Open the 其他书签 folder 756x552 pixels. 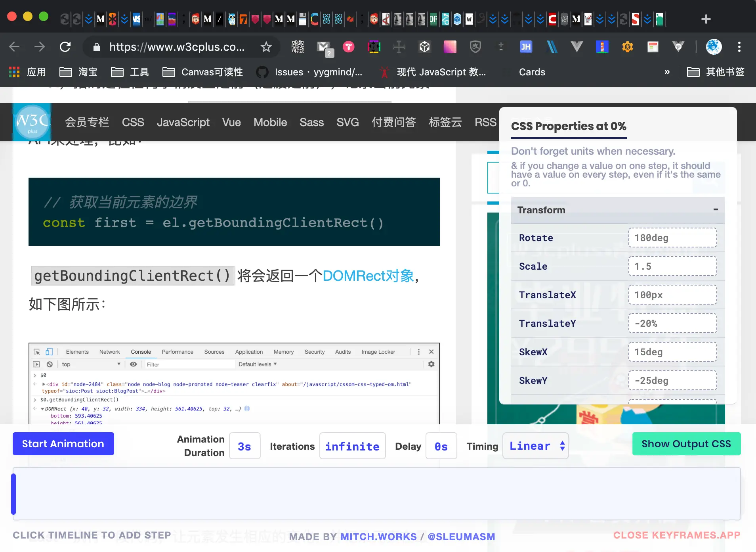coord(715,72)
